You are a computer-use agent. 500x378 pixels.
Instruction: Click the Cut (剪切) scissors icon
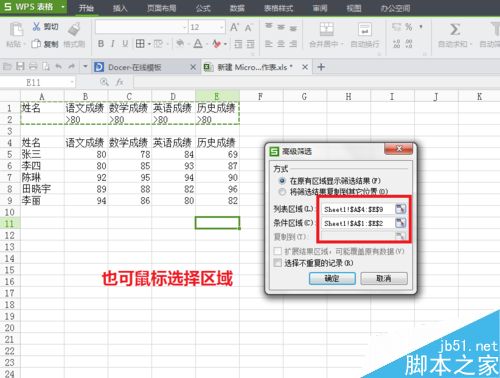[x=36, y=27]
